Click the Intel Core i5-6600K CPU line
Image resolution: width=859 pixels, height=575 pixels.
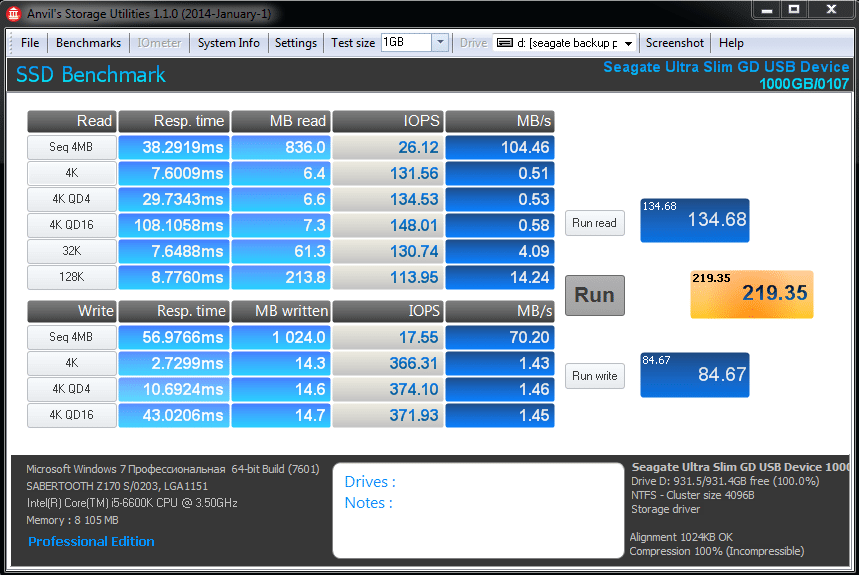point(131,503)
